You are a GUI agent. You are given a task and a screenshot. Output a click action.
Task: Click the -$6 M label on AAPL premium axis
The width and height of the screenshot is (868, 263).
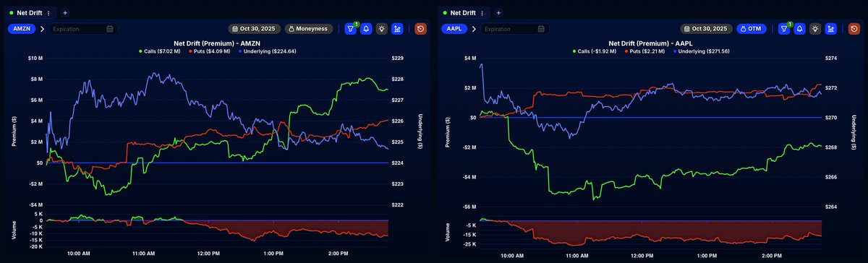click(470, 207)
